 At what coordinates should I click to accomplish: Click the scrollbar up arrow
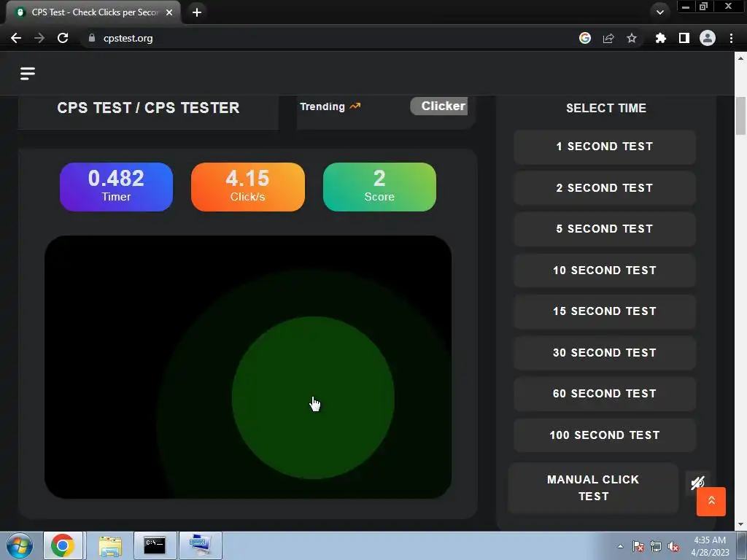(740, 58)
